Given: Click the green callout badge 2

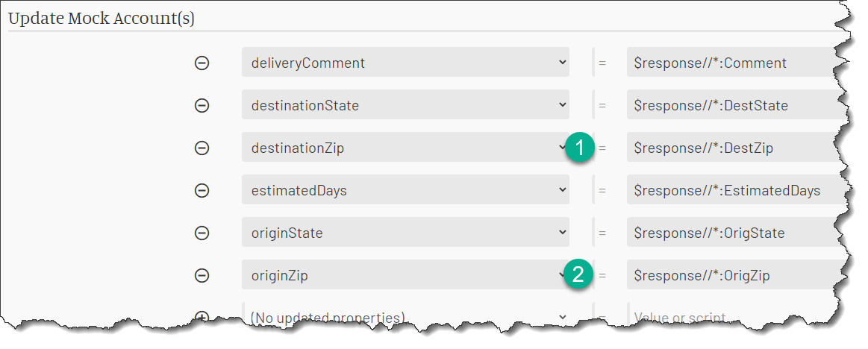Looking at the screenshot, I should pos(578,274).
